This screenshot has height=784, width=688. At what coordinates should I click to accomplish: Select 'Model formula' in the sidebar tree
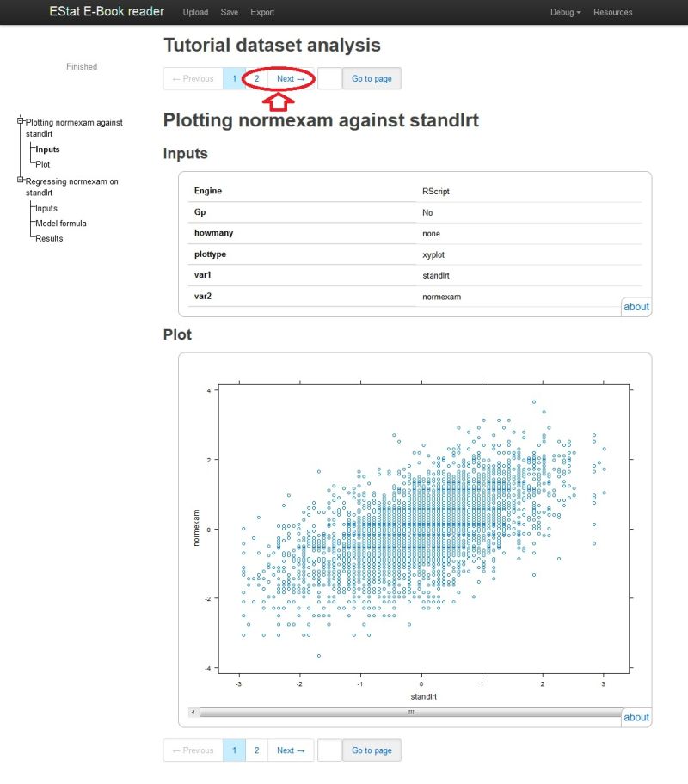(x=60, y=224)
